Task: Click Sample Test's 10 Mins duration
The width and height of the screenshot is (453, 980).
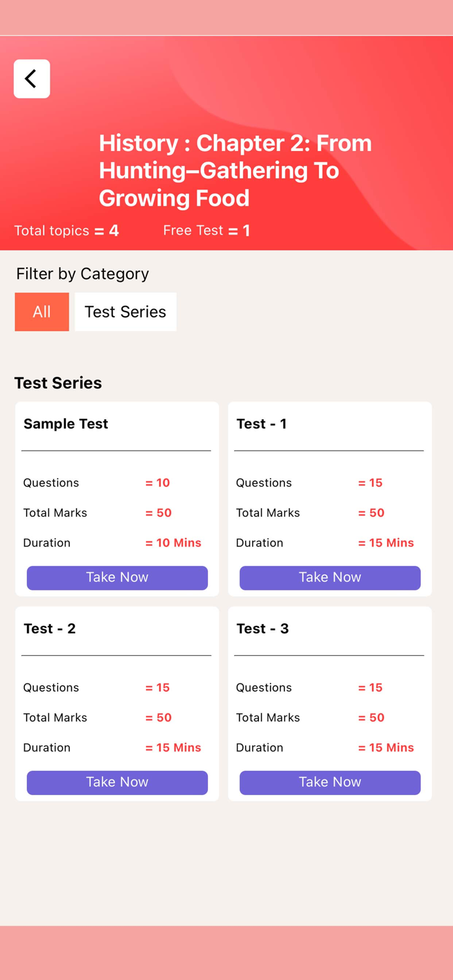Action: coord(173,543)
